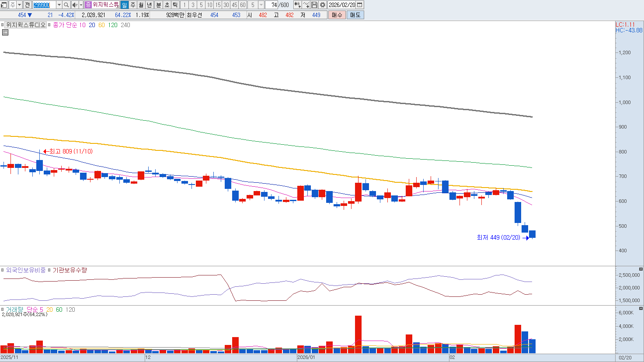644x362 pixels.
Task: Click the floppy disk save icon
Action: (314, 5)
